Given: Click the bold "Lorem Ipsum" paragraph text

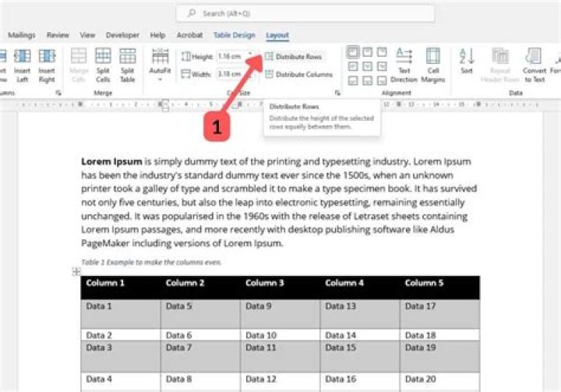Looking at the screenshot, I should tap(111, 161).
